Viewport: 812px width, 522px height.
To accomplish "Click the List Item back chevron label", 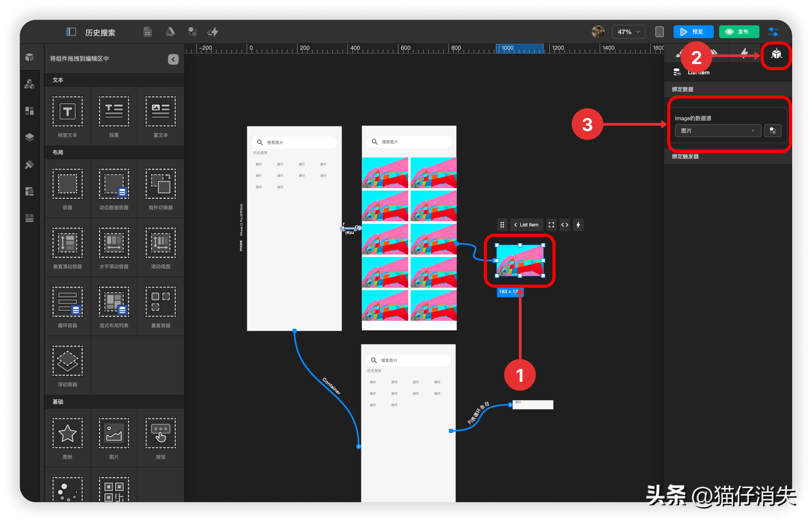I will tap(526, 225).
